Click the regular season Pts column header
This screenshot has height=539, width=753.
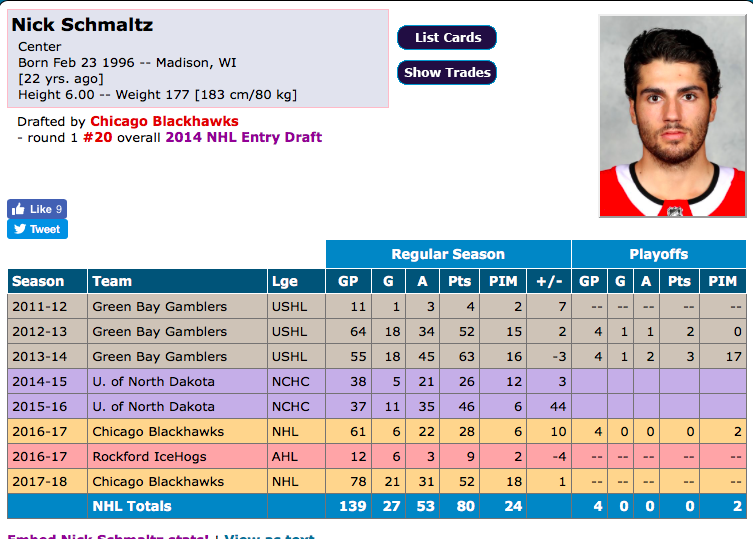[460, 281]
